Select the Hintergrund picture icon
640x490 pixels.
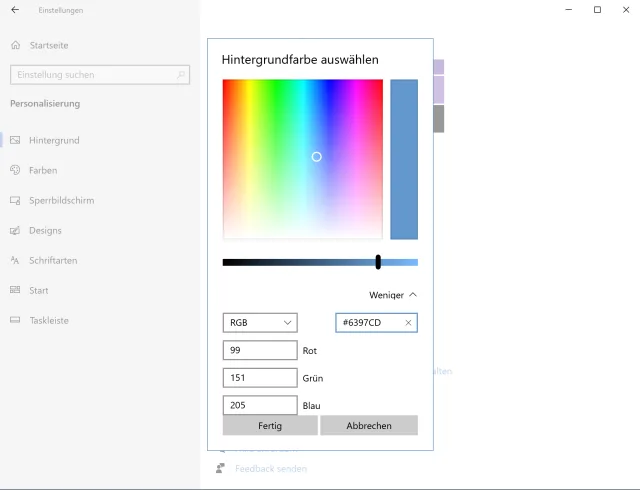click(15, 140)
